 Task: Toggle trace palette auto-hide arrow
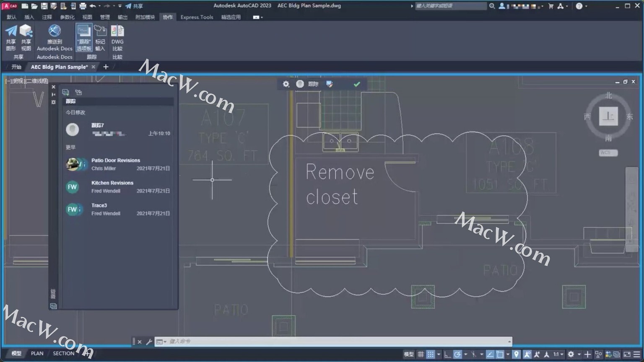(x=53, y=95)
